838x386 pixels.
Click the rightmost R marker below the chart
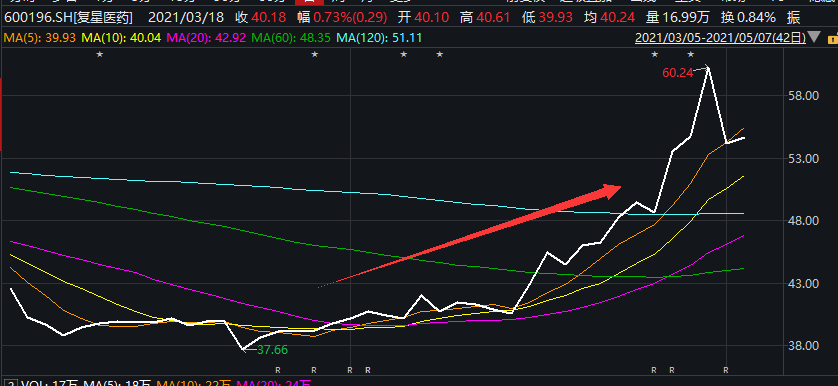(726, 369)
